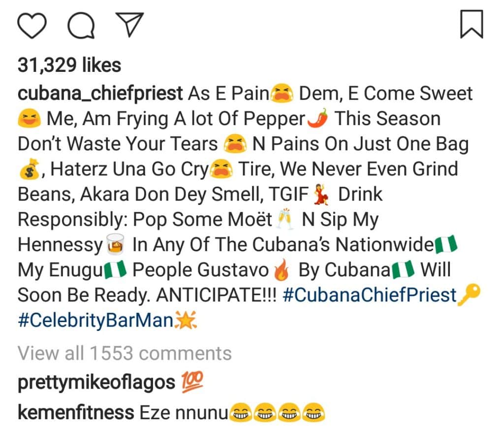The width and height of the screenshot is (504, 429).
Task: Tap the golden key emoji
Action: 469,296
